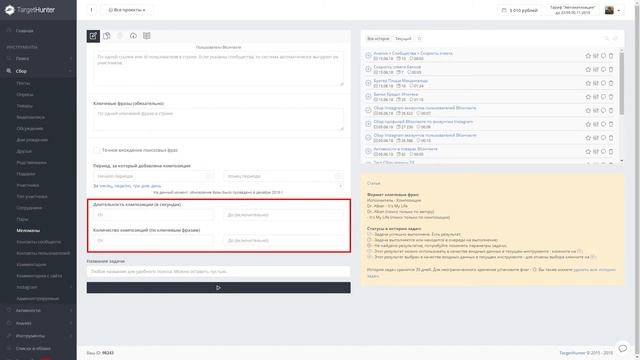This screenshot has width=640, height=360.
Task: Click the small icon after 'Текущий' tab
Action: coord(419,38)
